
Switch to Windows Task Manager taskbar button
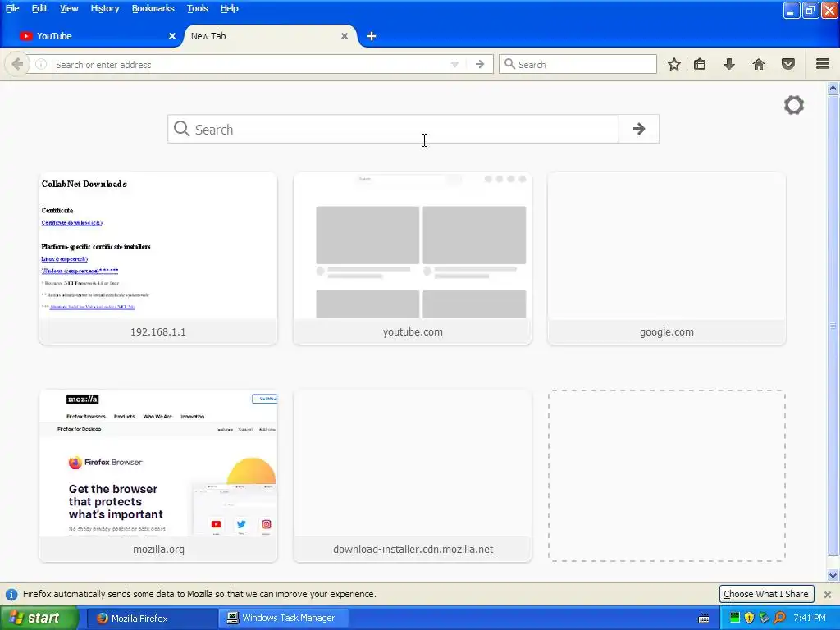pyautogui.click(x=284, y=619)
